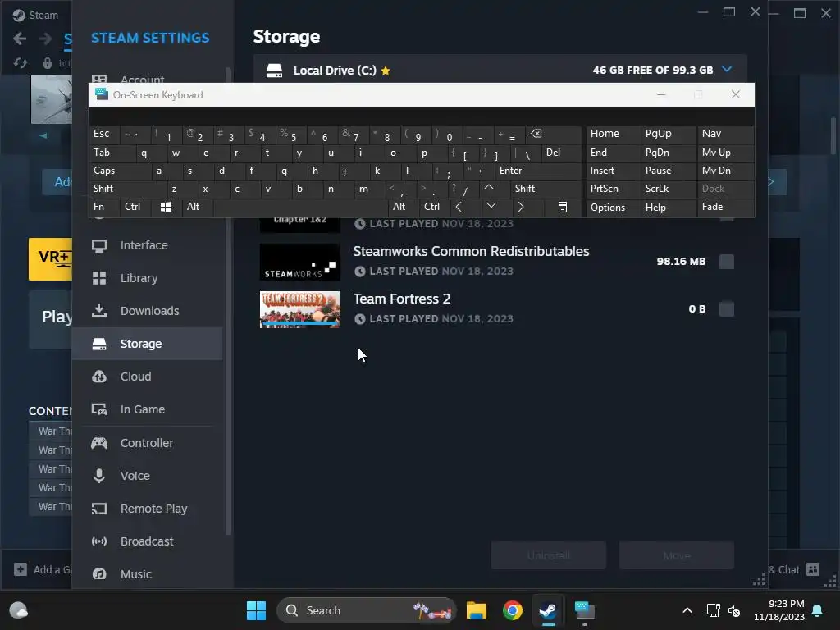Click the Del key on On-Screen Keyboard
This screenshot has height=630, width=840.
coord(561,153)
